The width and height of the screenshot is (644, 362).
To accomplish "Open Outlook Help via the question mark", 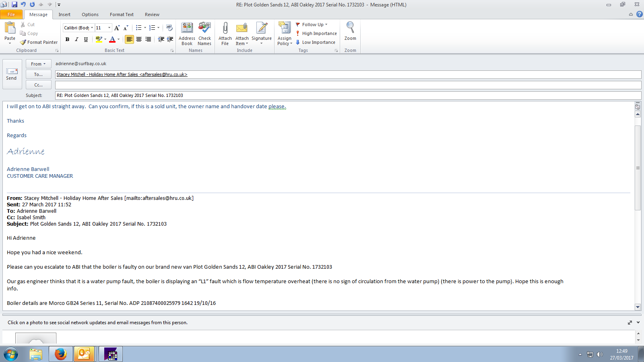I will pos(639,14).
